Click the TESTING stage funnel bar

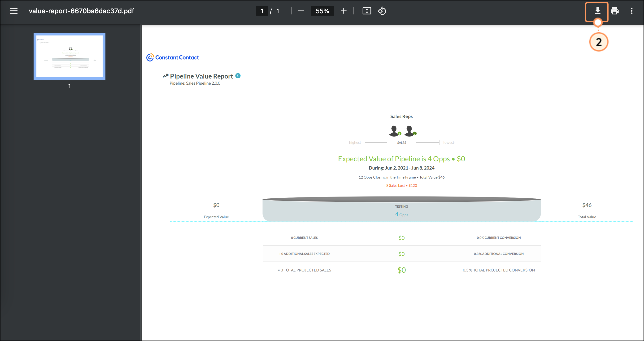point(401,209)
